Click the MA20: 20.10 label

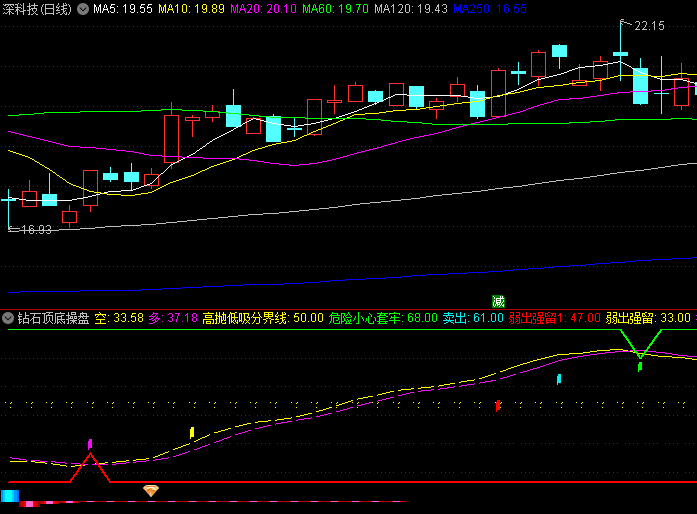[263, 9]
